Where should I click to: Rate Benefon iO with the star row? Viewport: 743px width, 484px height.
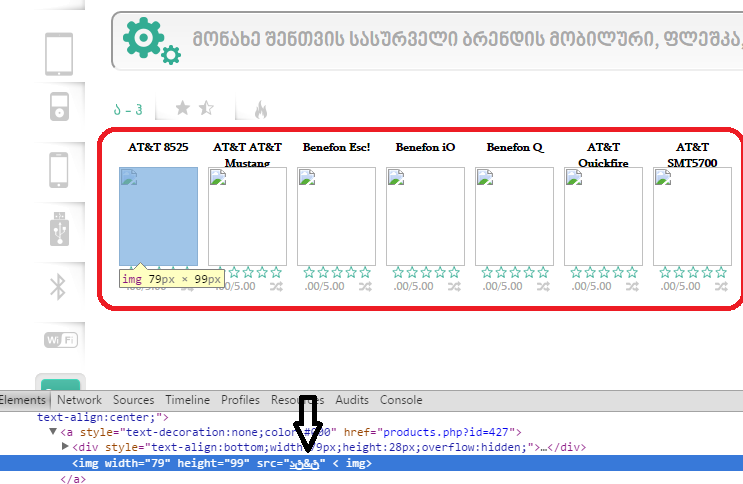[x=426, y=272]
